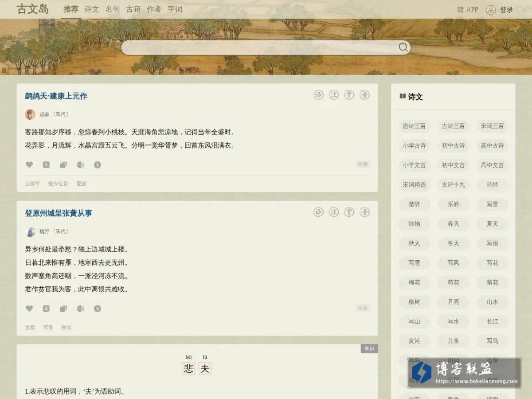This screenshot has height=399, width=532.
Task: Open poem title 登原州城呈张蕡从事
Action: [x=59, y=213]
